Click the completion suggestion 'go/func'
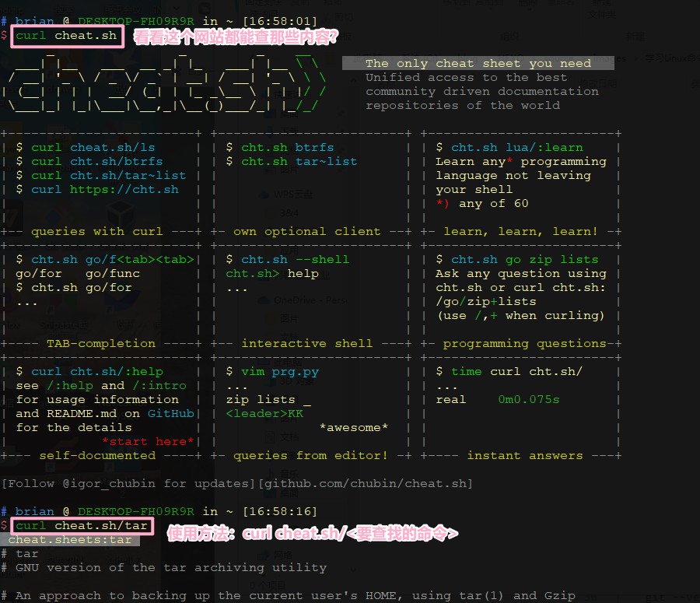Screen dimensions: 700x603 113,273
